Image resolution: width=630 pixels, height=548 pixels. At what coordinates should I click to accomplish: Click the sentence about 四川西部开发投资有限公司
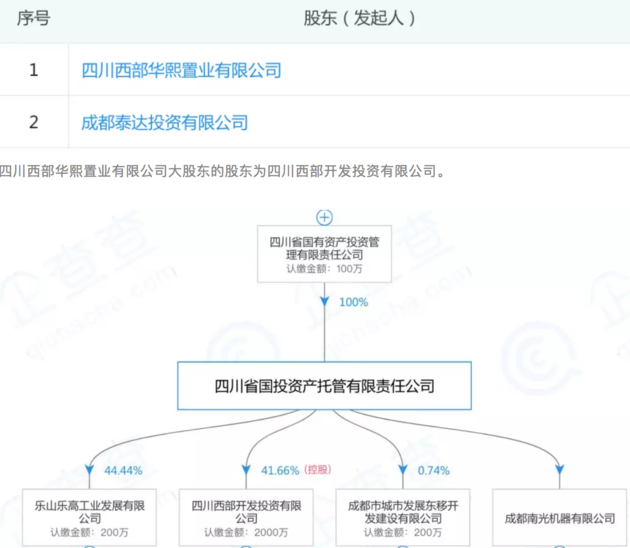click(222, 171)
